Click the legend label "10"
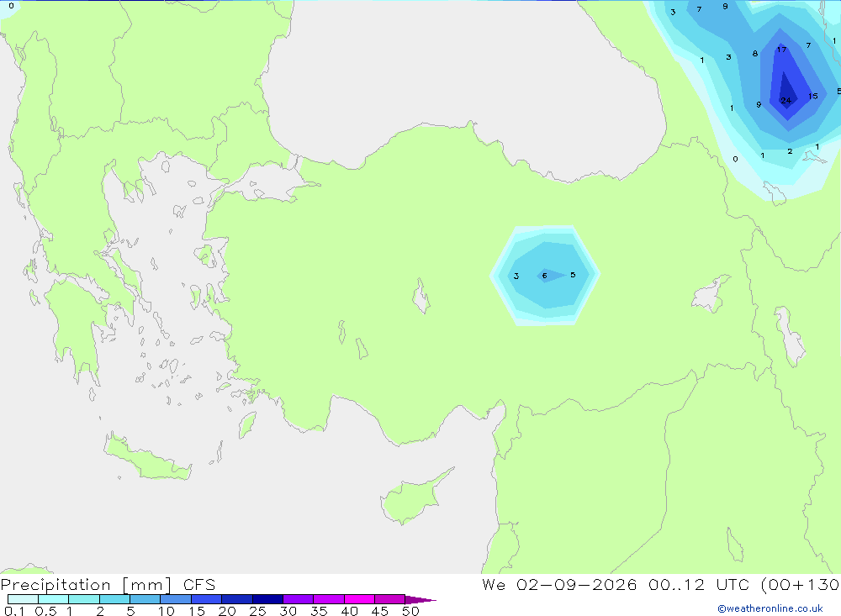 [x=167, y=611]
